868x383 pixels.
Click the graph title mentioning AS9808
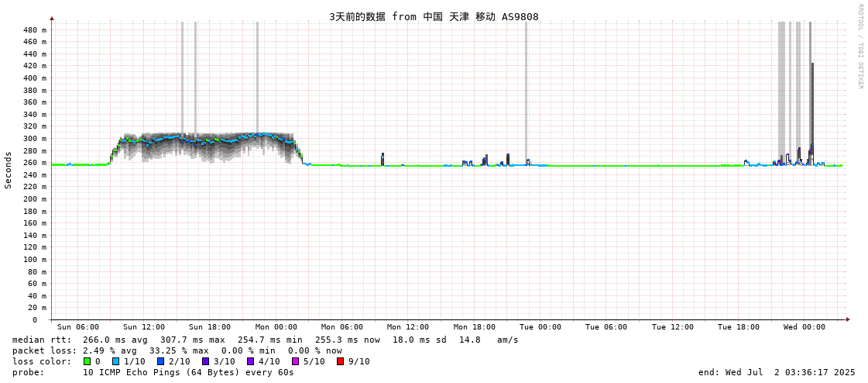[434, 16]
